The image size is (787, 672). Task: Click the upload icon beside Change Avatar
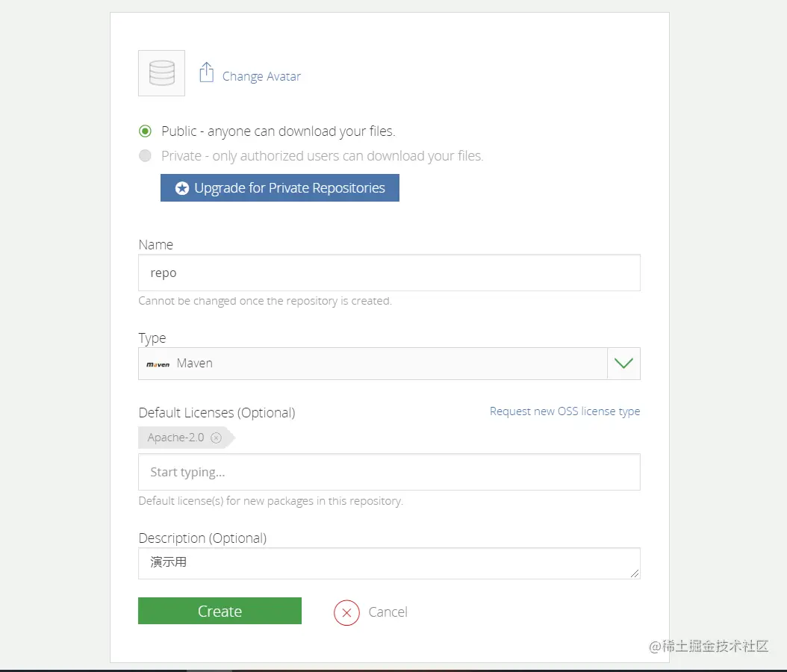207,72
